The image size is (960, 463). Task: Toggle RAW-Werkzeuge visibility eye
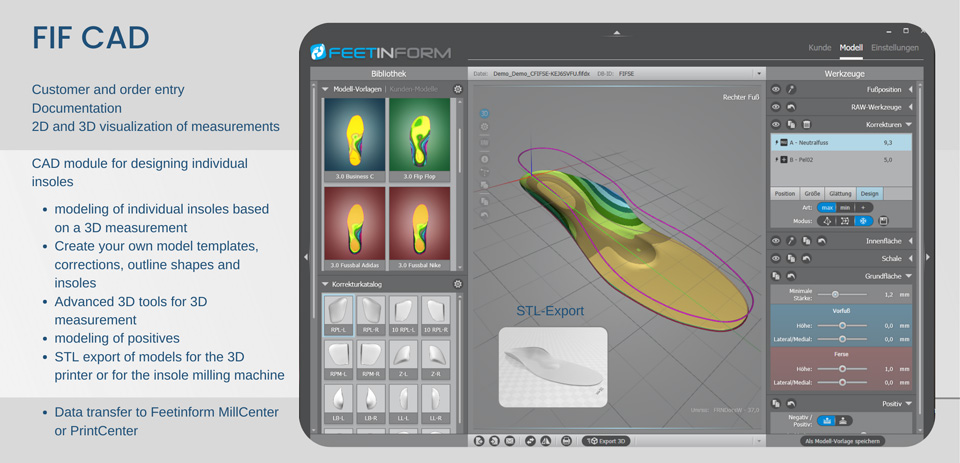[776, 107]
